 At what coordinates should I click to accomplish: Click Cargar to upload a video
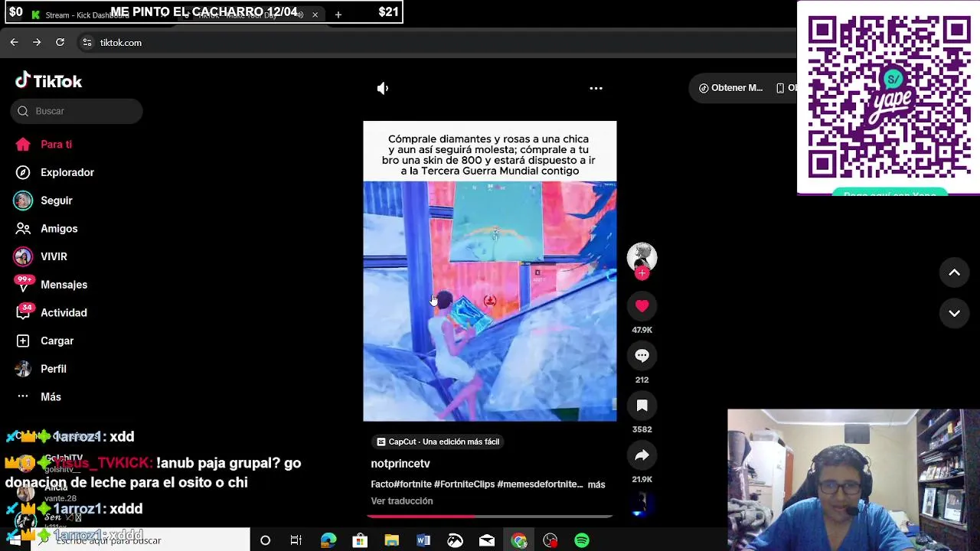tap(44, 341)
